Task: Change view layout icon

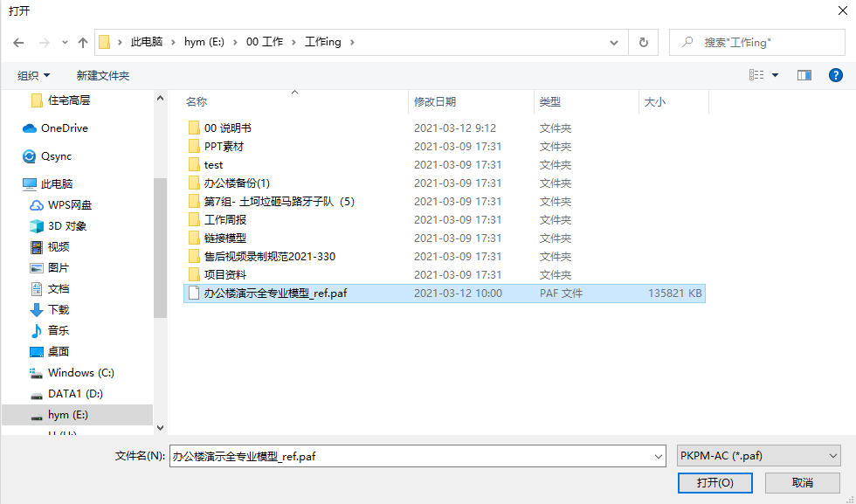Action: point(756,75)
